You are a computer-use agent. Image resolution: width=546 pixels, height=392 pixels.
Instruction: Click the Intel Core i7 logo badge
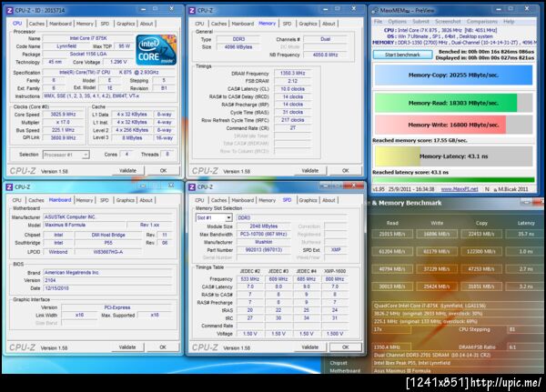pos(156,49)
